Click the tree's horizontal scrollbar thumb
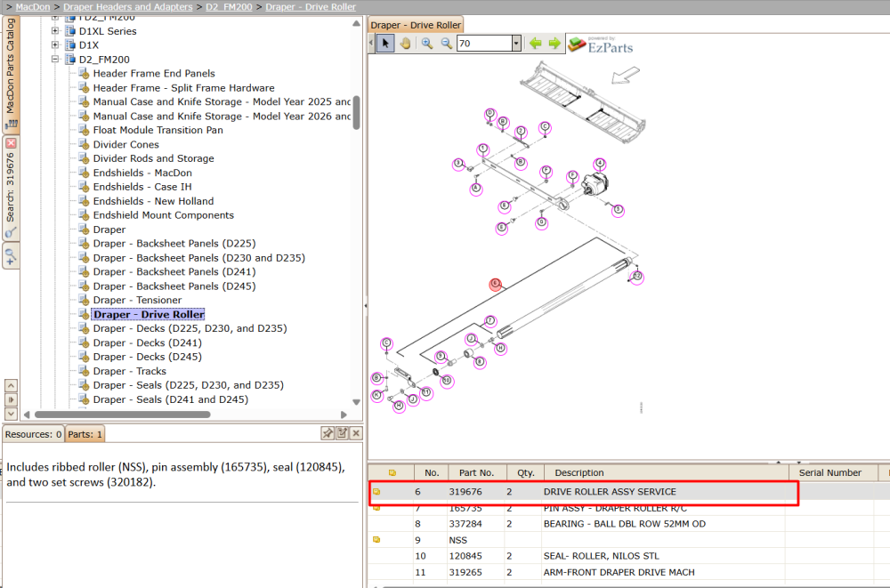This screenshot has width=890, height=588. tap(123, 415)
